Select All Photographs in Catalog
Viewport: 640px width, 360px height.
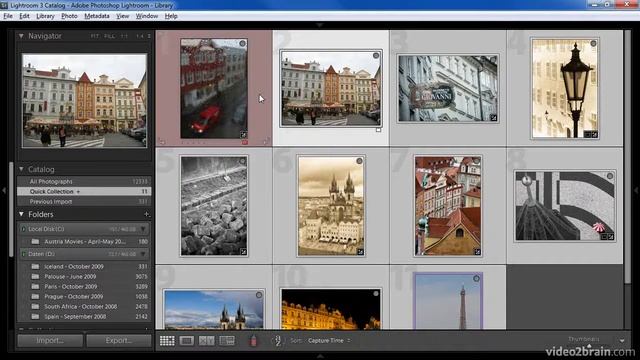tap(84, 181)
